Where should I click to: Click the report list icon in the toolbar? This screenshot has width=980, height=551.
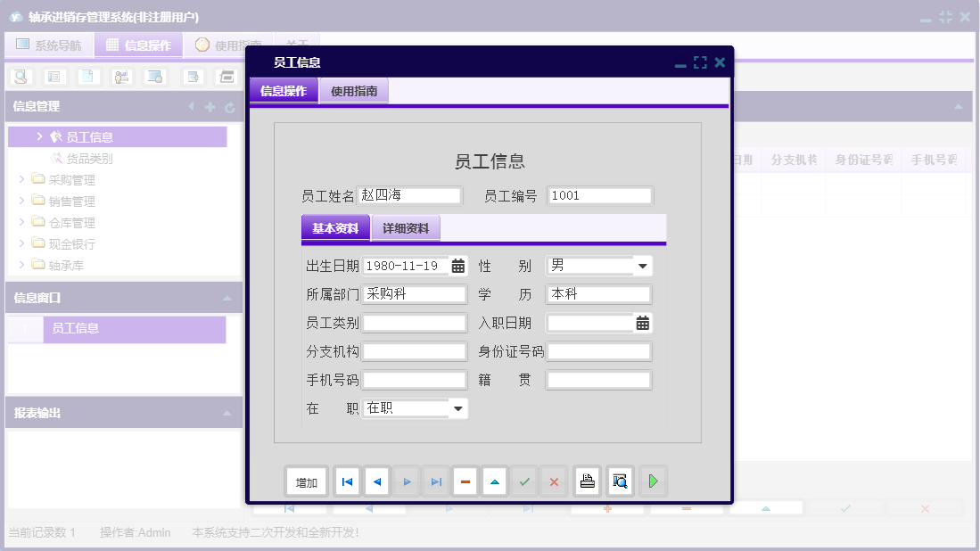(x=54, y=77)
